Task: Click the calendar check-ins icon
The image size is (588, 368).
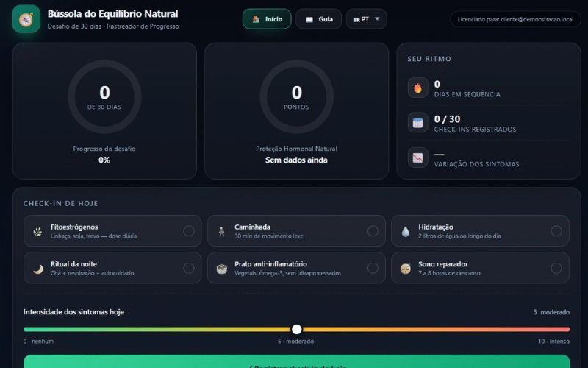Action: [417, 123]
